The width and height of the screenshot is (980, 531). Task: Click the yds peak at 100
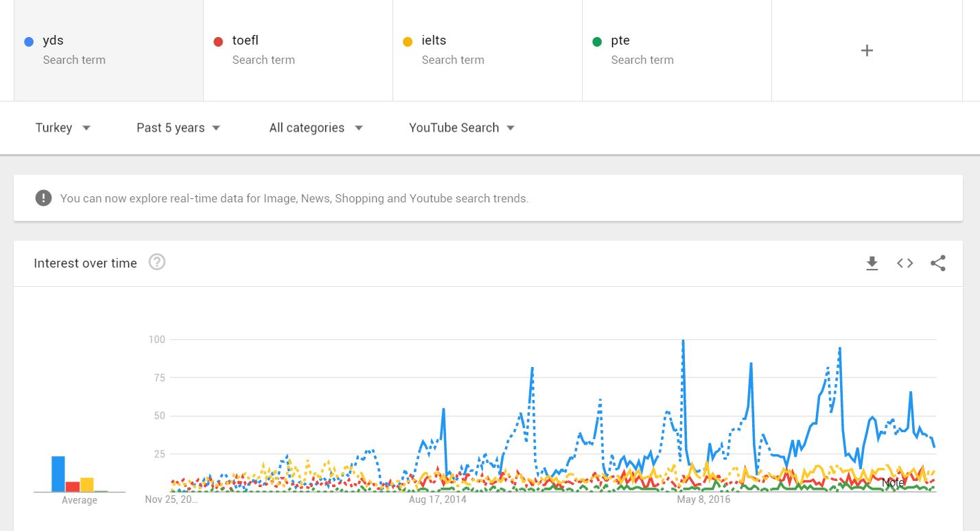(x=683, y=341)
